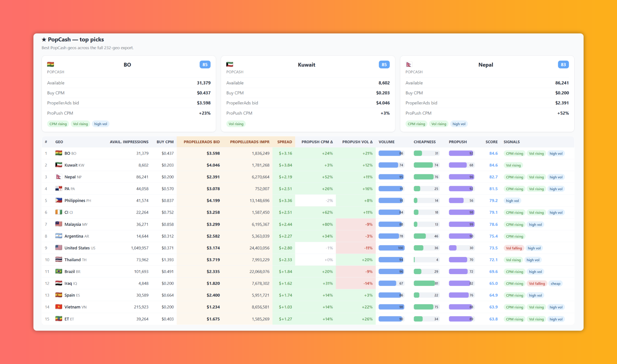Click the 'Vol rising' tag on Kuwait card
The height and width of the screenshot is (364, 617).
(236, 124)
